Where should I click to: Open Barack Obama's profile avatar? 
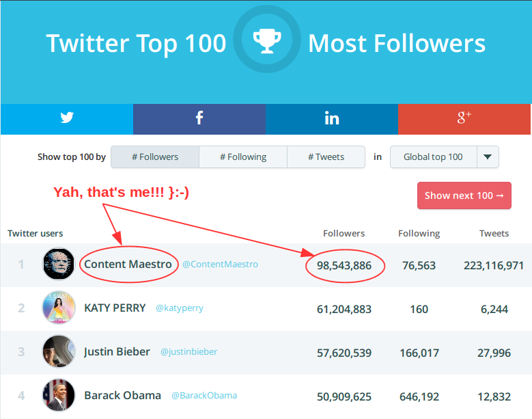pyautogui.click(x=59, y=395)
